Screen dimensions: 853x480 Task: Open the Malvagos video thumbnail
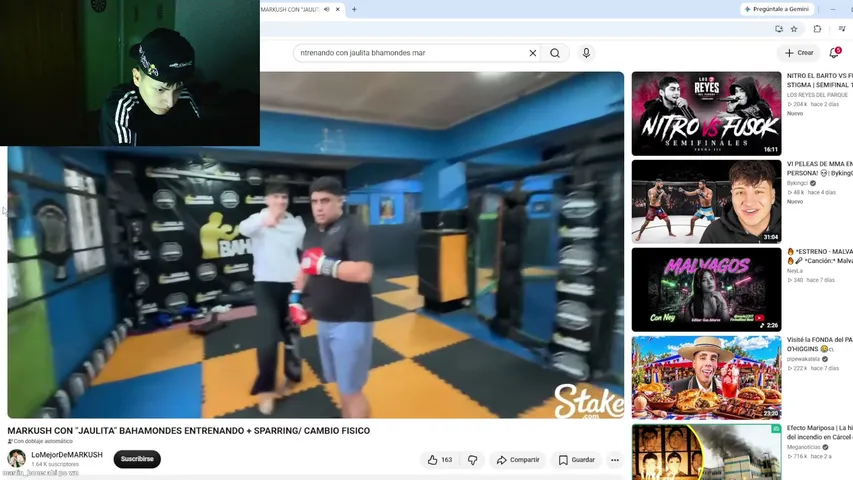[706, 290]
